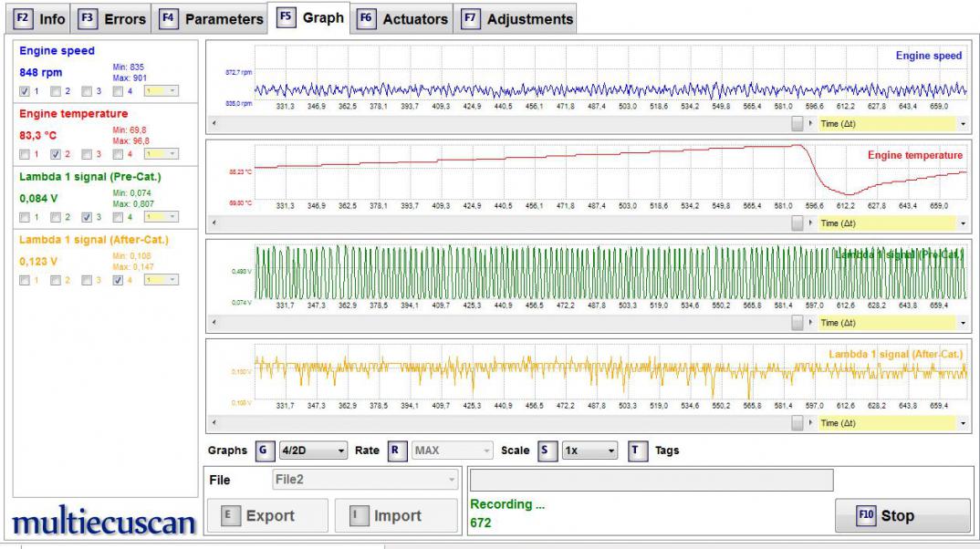The height and width of the screenshot is (549, 980).
Task: Click the multiecuscan logo
Action: point(104,523)
